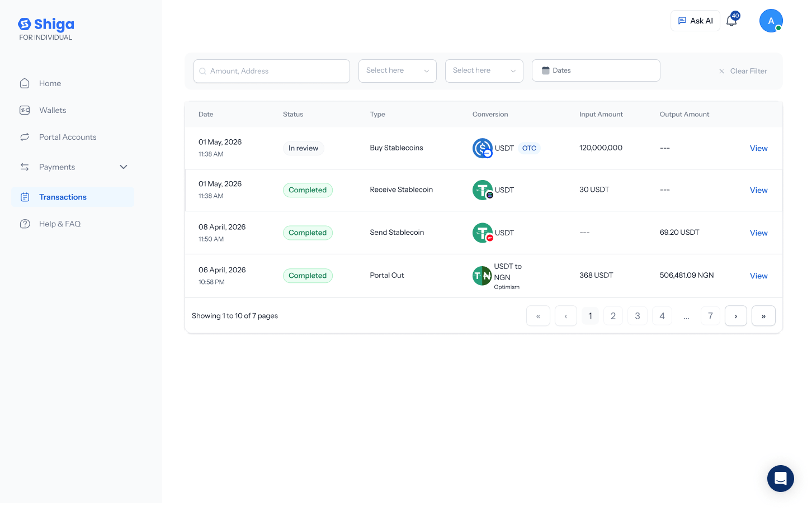This screenshot has width=812, height=511.
Task: Open Wallets from sidebar
Action: 53,110
